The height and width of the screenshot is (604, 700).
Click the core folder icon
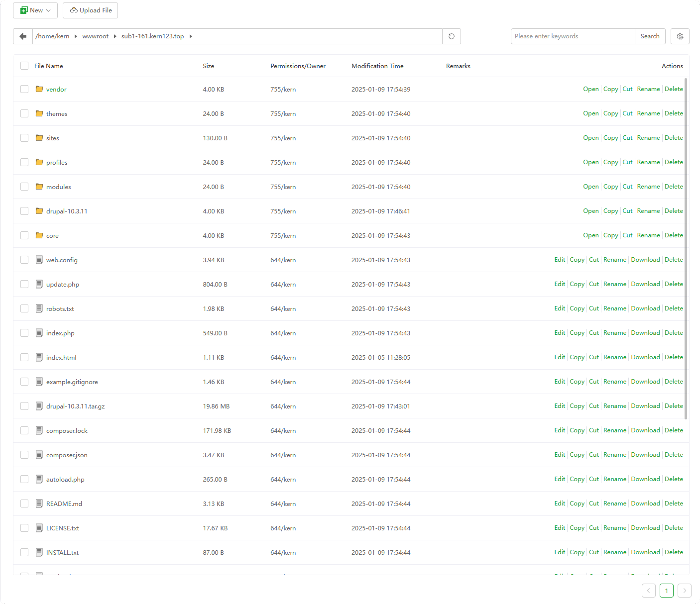(x=39, y=235)
